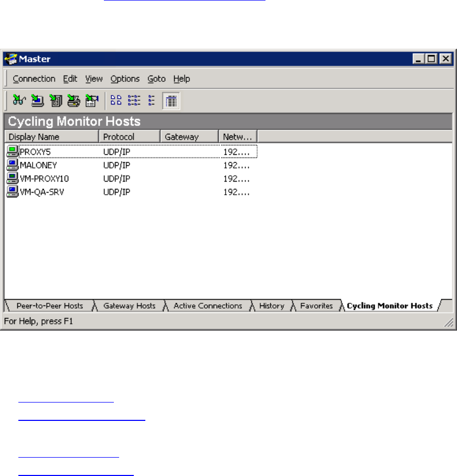
Task: Open the Favorites tab
Action: (x=316, y=305)
